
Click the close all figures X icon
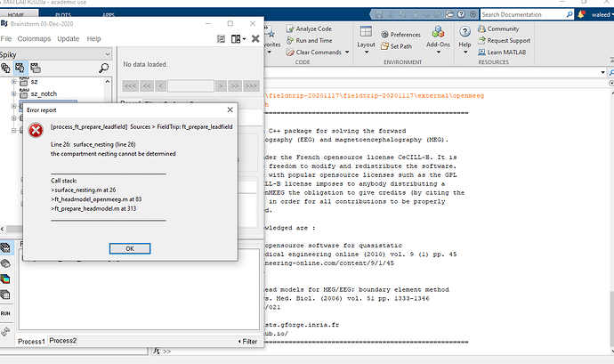255,38
